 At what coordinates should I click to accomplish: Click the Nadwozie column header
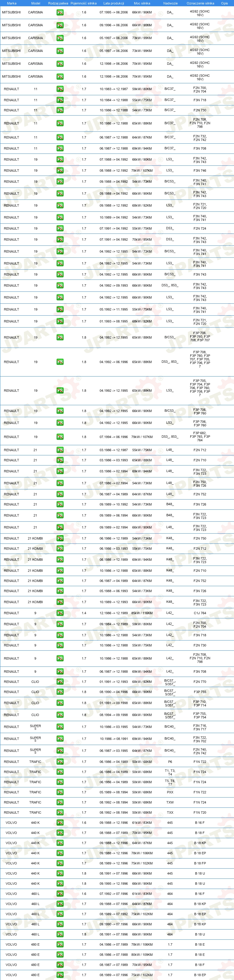point(170,3)
